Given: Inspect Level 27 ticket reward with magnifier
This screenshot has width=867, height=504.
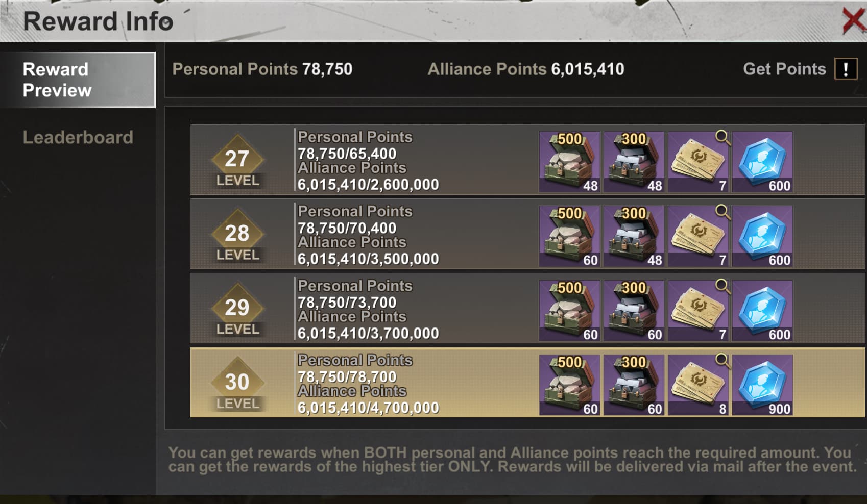Looking at the screenshot, I should pos(698,162).
